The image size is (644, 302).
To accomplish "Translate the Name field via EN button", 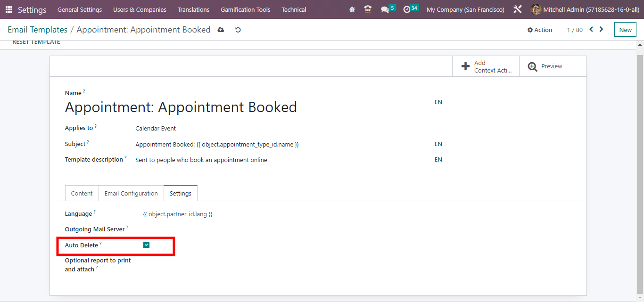I will point(438,102).
